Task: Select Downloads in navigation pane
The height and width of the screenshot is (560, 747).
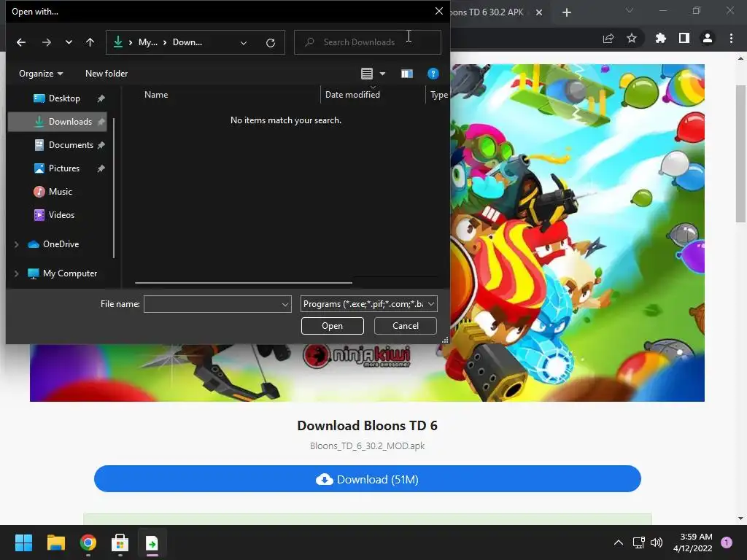Action: pos(58,122)
